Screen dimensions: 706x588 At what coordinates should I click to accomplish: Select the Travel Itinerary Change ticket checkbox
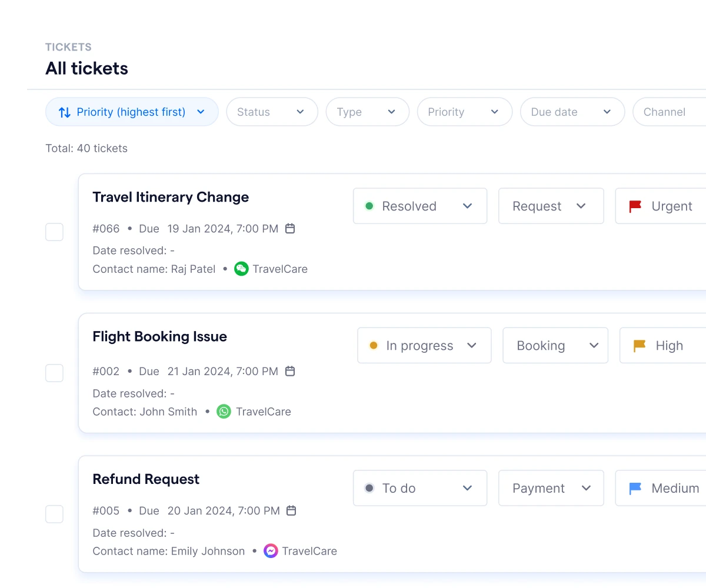tap(54, 232)
